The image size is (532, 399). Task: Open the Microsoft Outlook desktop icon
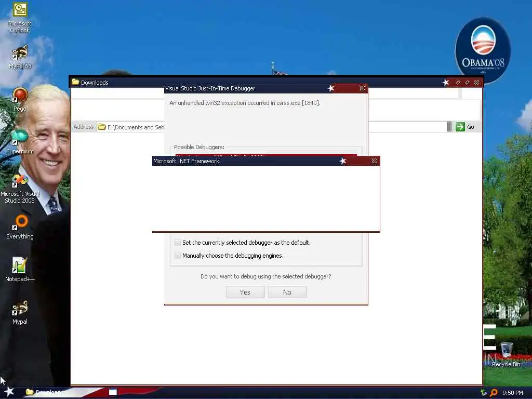point(20,18)
